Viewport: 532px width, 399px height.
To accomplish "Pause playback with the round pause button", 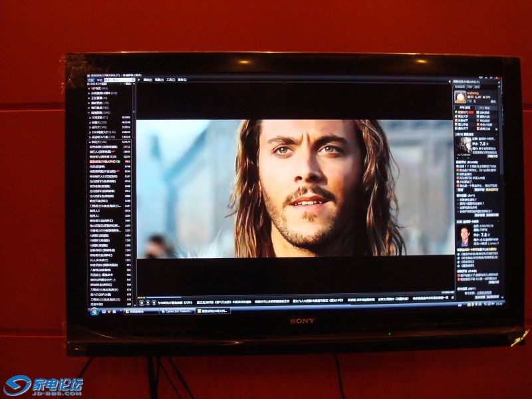I will [x=142, y=303].
